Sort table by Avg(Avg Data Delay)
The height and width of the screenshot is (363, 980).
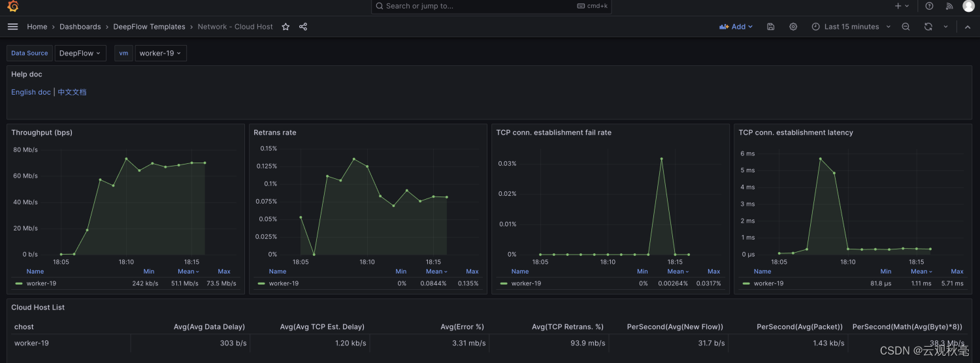coord(209,326)
